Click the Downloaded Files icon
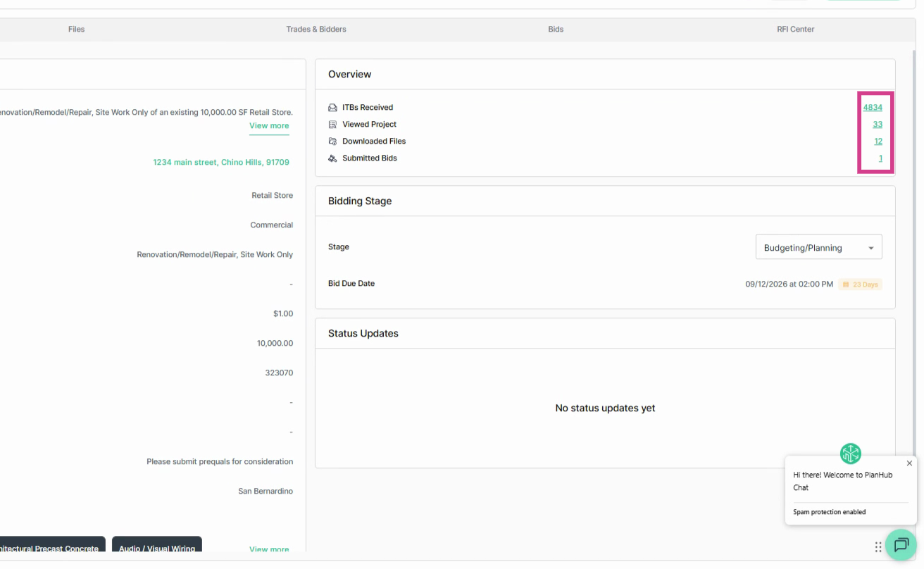 point(333,142)
